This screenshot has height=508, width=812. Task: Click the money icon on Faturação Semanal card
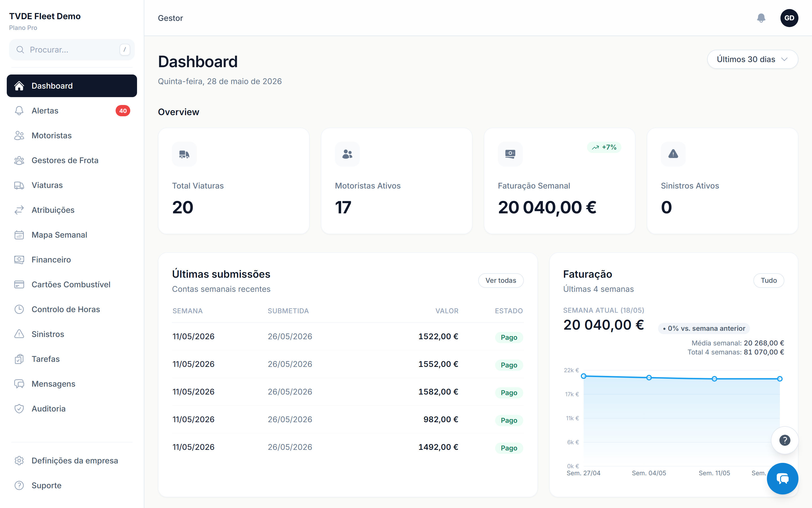point(510,154)
